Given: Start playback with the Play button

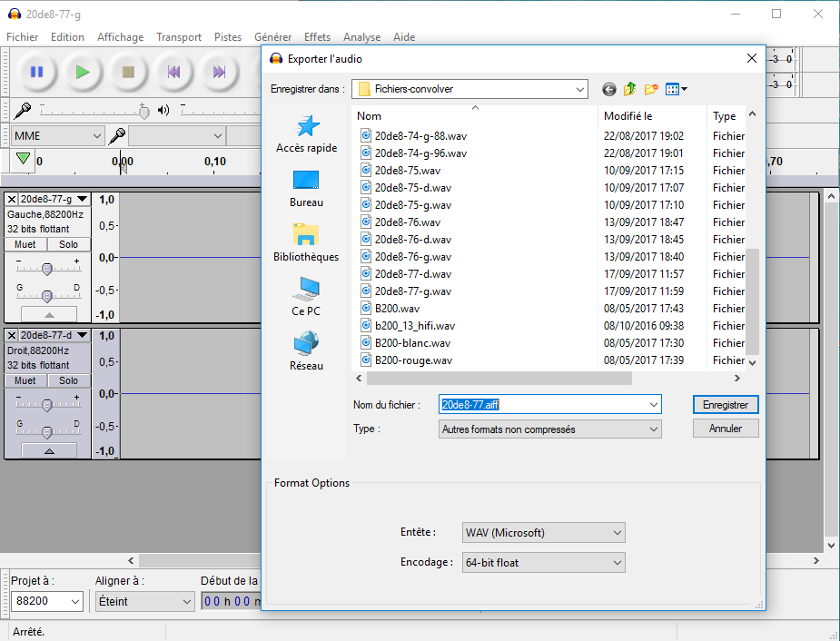Looking at the screenshot, I should click(x=82, y=72).
